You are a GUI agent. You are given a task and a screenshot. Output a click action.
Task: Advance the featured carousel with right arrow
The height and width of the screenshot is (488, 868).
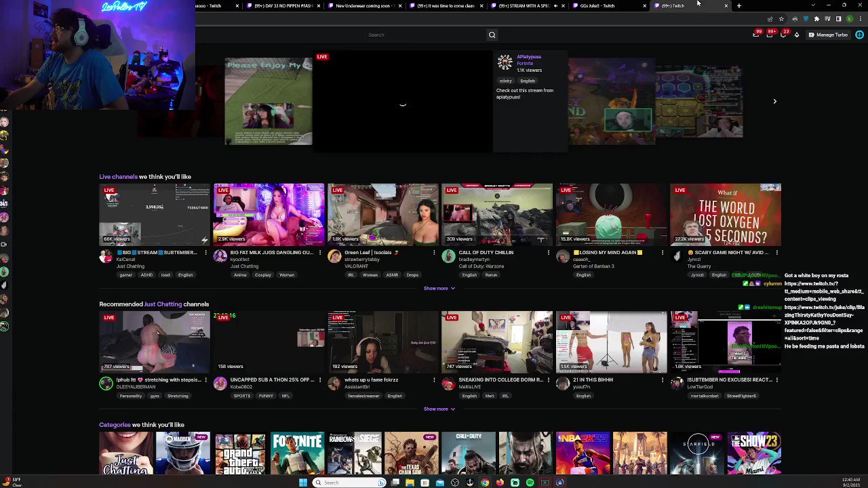pyautogui.click(x=774, y=101)
